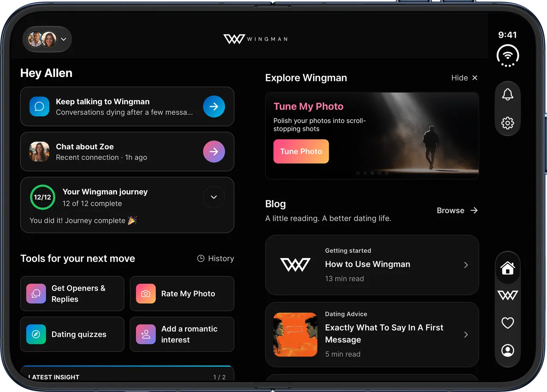Click first message article thumbnail
Viewport: 547px width, 392px height.
coord(295,335)
